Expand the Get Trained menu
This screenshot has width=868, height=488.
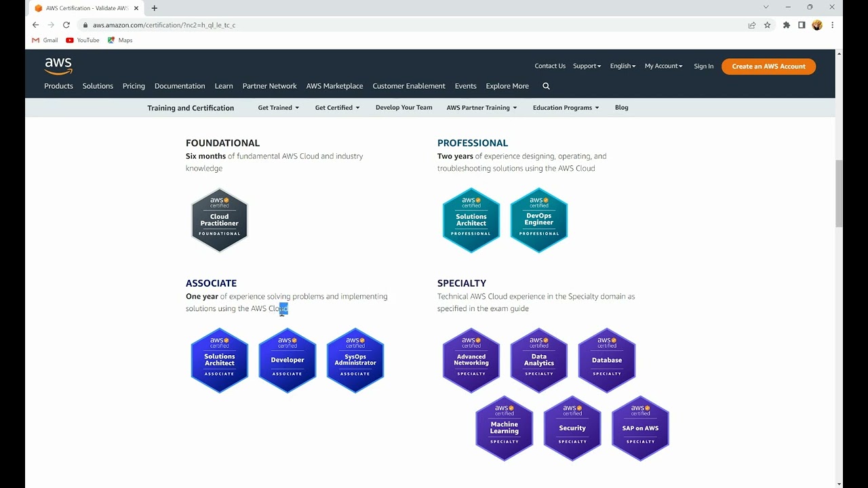tap(278, 108)
